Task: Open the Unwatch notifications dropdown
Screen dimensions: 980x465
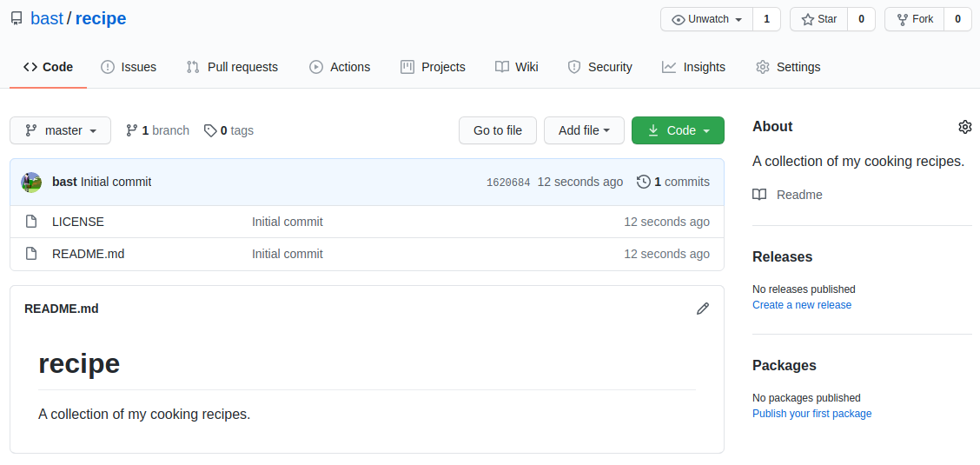Action: point(707,19)
